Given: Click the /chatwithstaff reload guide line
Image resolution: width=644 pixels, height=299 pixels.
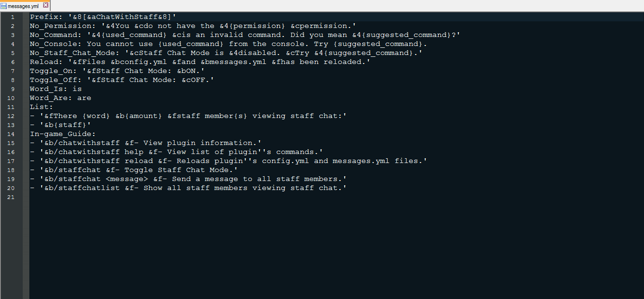Looking at the screenshot, I should (x=228, y=161).
